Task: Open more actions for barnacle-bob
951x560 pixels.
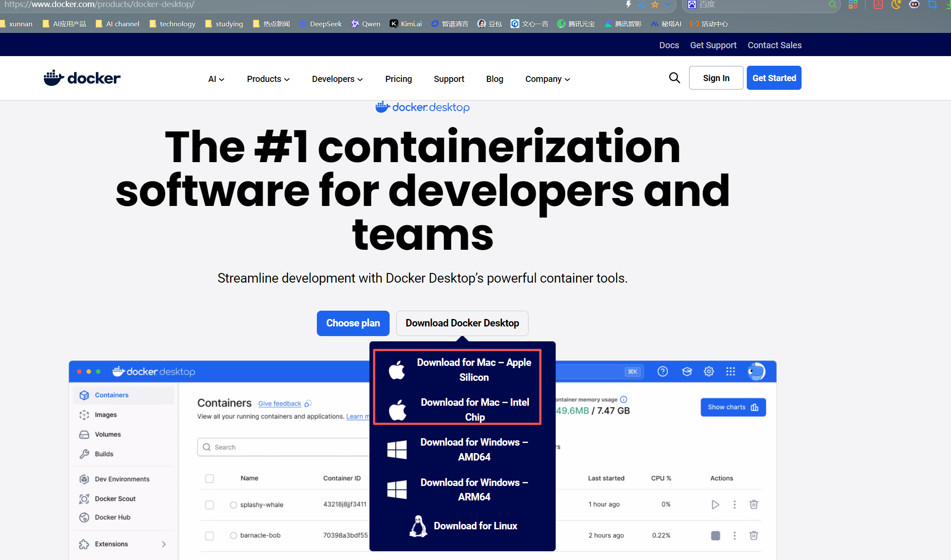Action: tap(735, 535)
